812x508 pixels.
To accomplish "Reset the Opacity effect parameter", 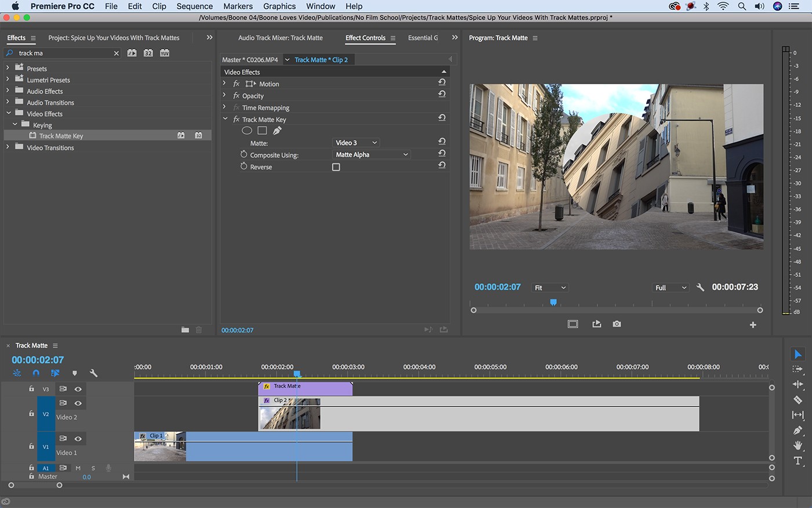I will point(442,94).
